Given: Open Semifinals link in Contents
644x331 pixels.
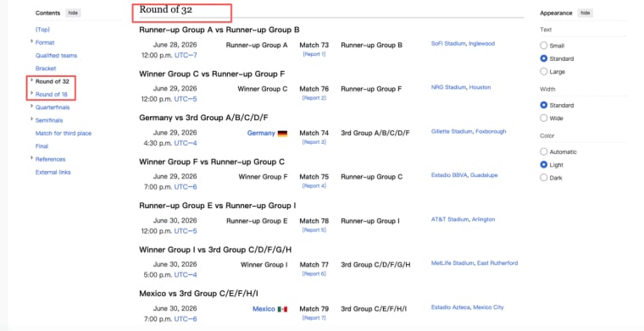Looking at the screenshot, I should (49, 120).
